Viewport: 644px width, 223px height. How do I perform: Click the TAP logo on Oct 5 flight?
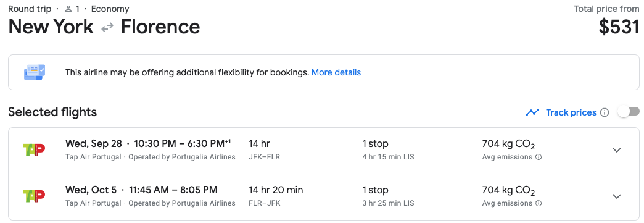point(34,196)
